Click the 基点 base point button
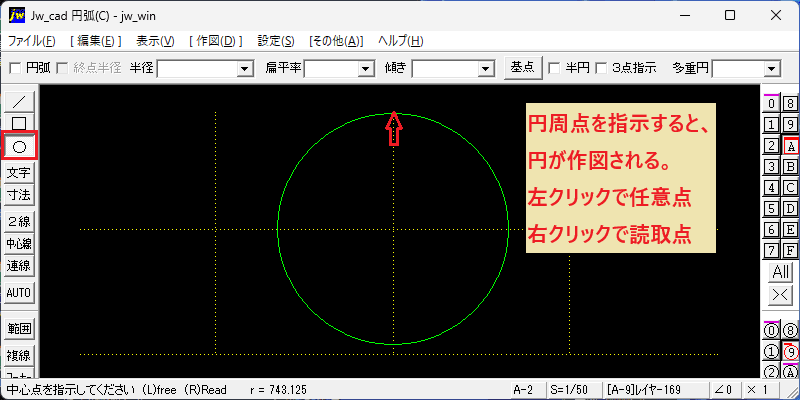 [522, 67]
